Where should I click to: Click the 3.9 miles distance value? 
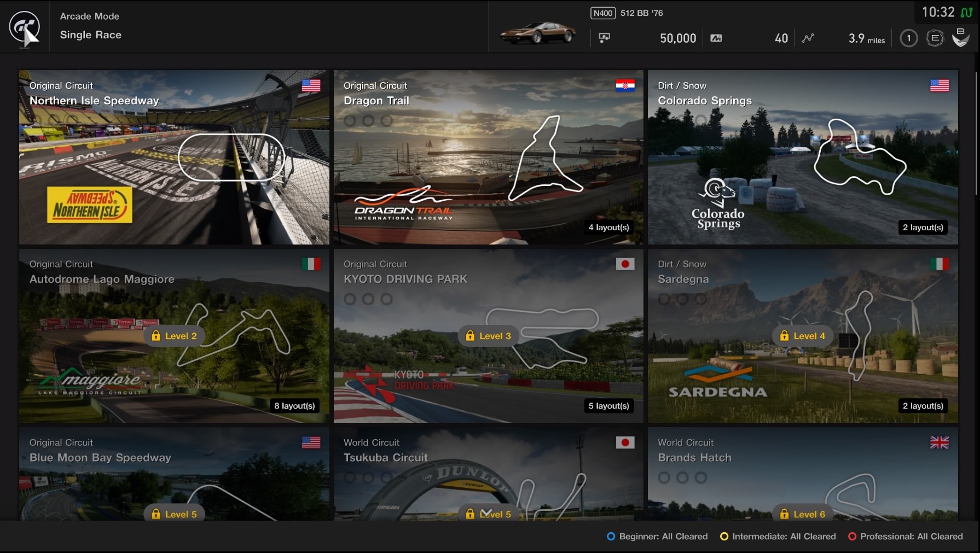pyautogui.click(x=867, y=38)
